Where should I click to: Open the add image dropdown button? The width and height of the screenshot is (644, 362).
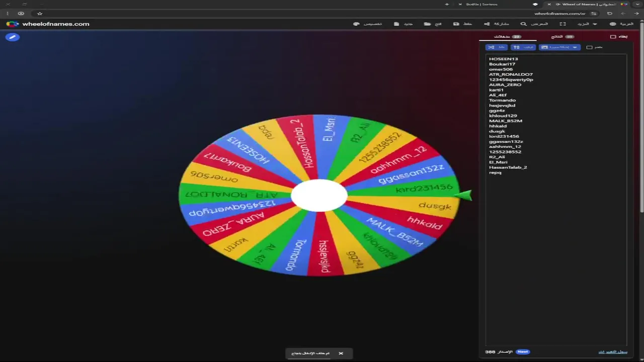pos(559,47)
